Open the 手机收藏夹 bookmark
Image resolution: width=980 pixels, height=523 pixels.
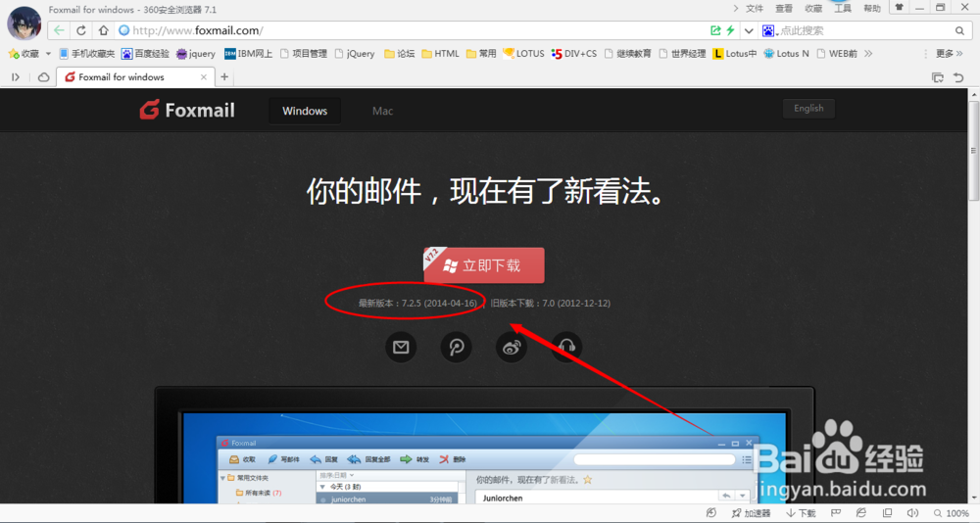[x=87, y=54]
